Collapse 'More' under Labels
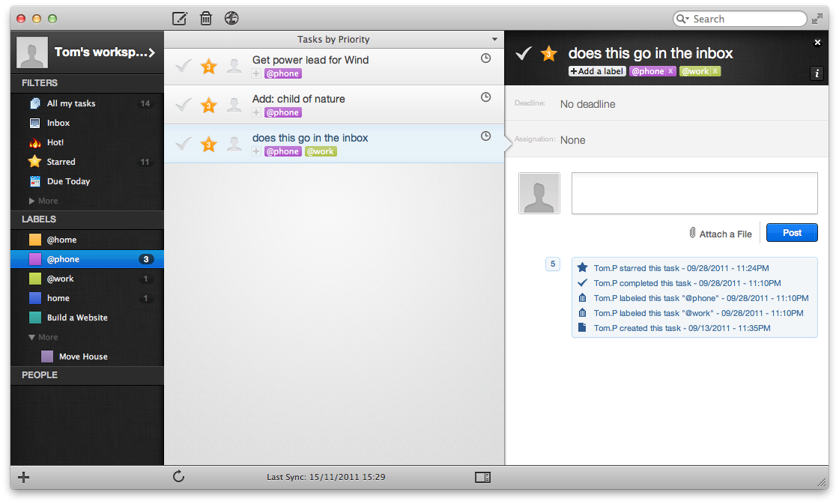This screenshot has width=839, height=504. [43, 337]
